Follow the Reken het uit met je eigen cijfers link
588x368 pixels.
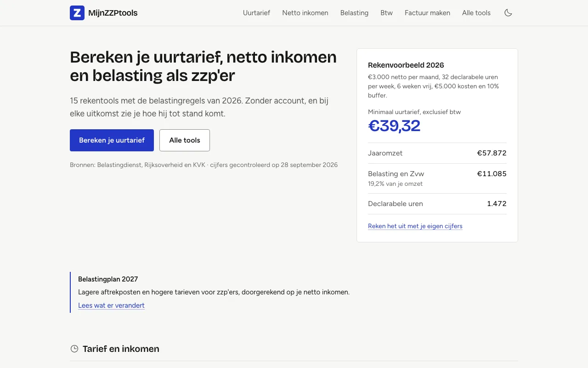pos(415,226)
